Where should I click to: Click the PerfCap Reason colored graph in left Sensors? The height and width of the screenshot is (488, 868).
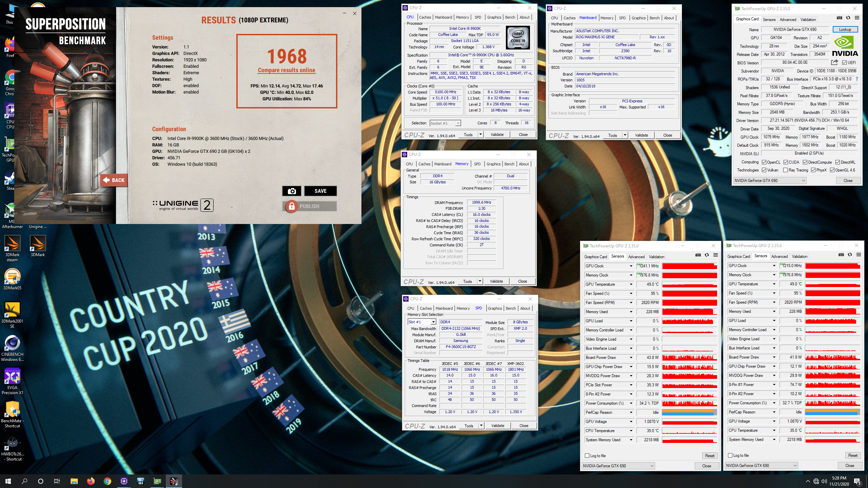[689, 412]
